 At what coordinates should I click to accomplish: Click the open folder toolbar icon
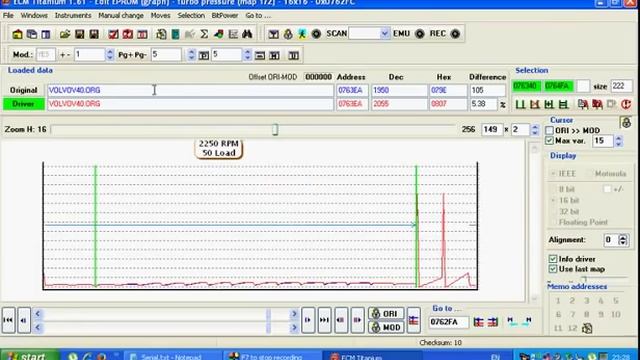point(65,34)
